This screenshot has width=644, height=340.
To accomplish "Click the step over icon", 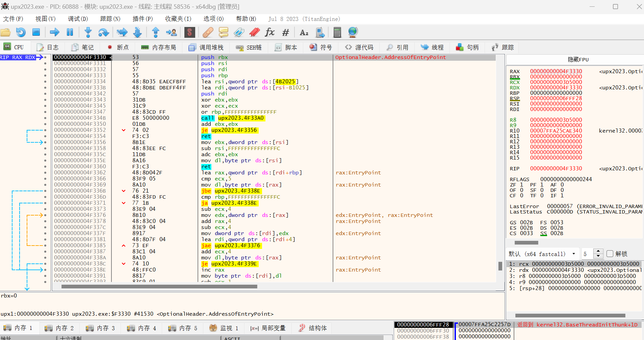I will coord(103,32).
